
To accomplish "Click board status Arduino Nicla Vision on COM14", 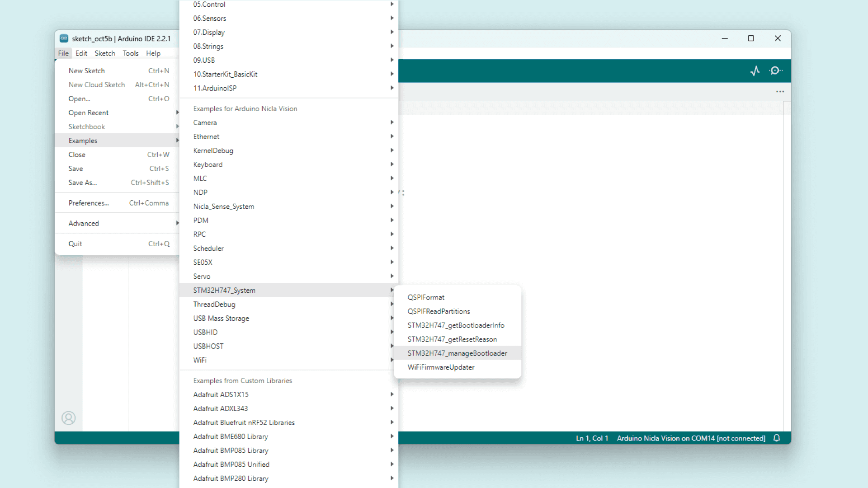I will point(691,438).
